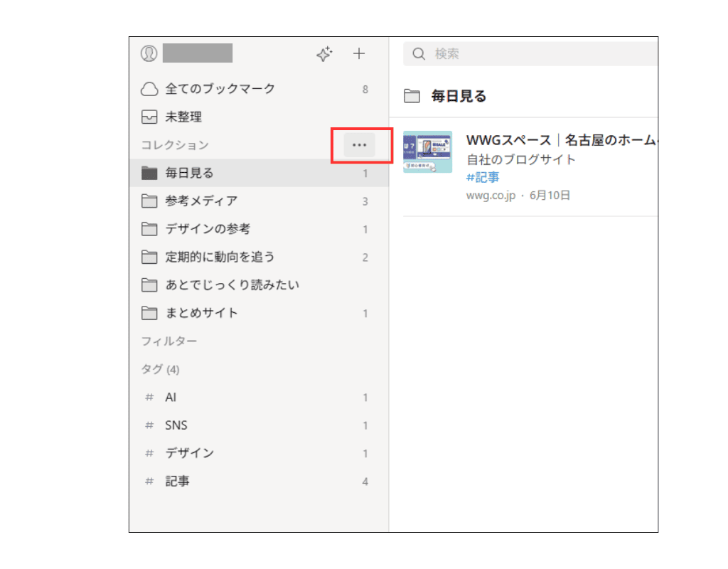The width and height of the screenshot is (728, 569).
Task: Open the profile account icon
Action: [x=149, y=53]
